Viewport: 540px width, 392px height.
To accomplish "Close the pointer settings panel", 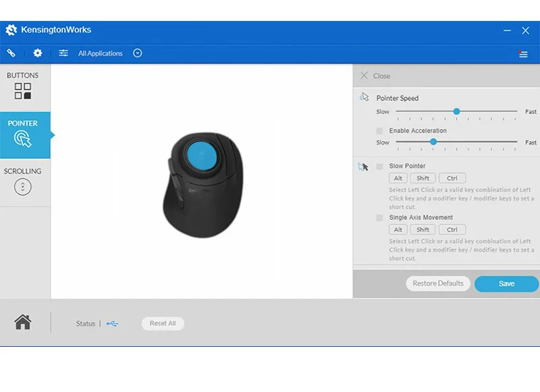I will coord(375,76).
